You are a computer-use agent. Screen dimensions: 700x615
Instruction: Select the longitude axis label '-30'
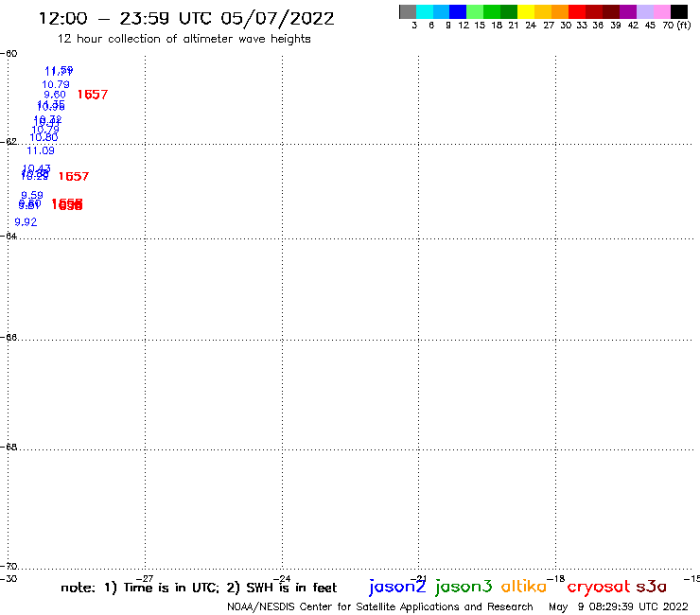click(x=9, y=579)
